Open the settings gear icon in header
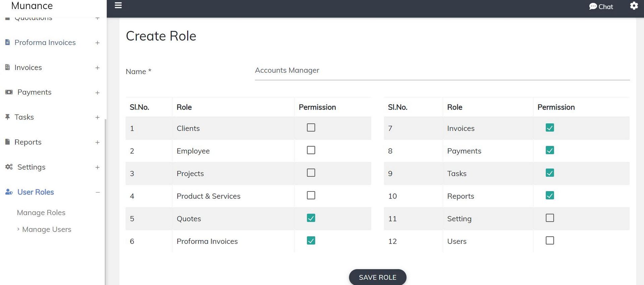 pyautogui.click(x=634, y=6)
